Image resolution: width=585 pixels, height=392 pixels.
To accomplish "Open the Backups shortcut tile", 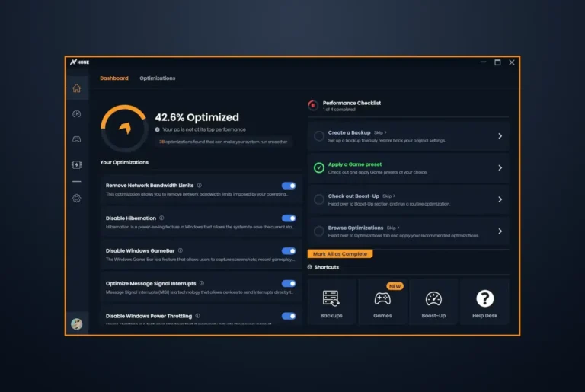I will pos(331,301).
